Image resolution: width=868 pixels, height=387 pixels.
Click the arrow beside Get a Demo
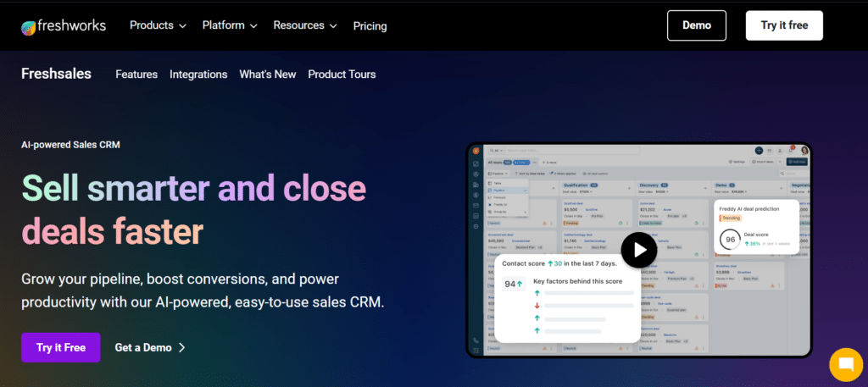(x=181, y=348)
